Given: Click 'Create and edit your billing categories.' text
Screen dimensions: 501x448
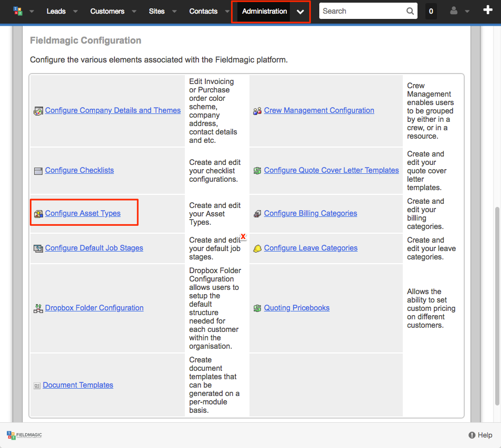Looking at the screenshot, I should click(425, 214).
